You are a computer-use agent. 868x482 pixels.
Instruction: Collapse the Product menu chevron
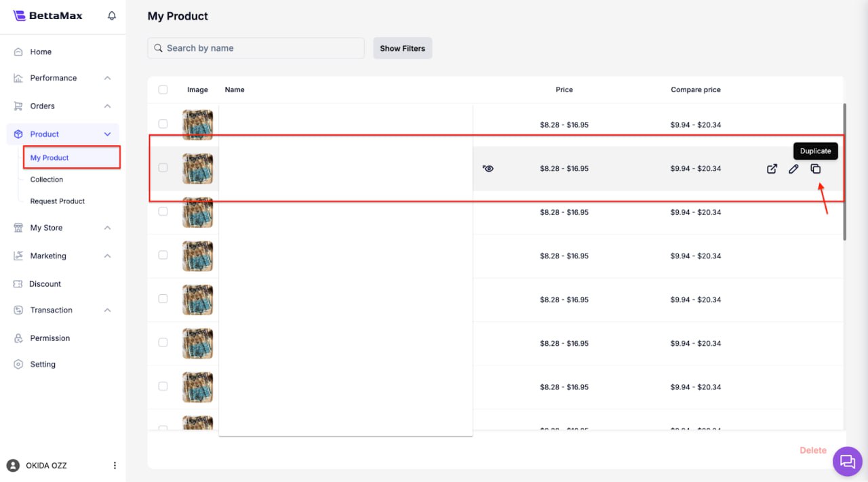(x=107, y=134)
